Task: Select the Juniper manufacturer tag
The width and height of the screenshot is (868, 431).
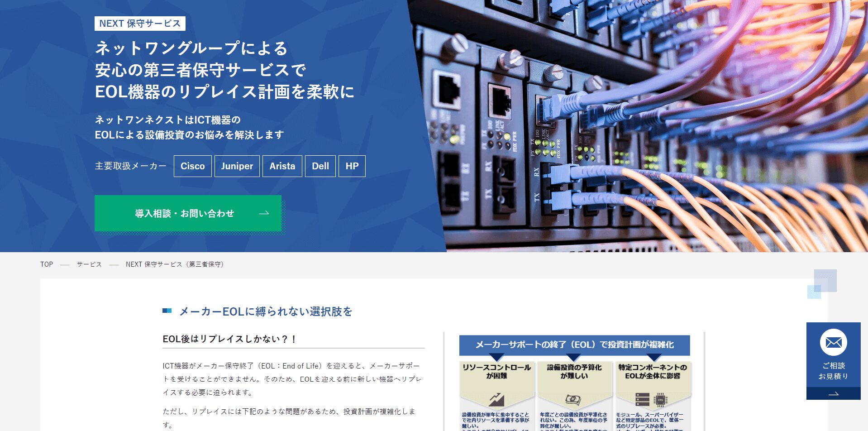Action: pos(237,166)
